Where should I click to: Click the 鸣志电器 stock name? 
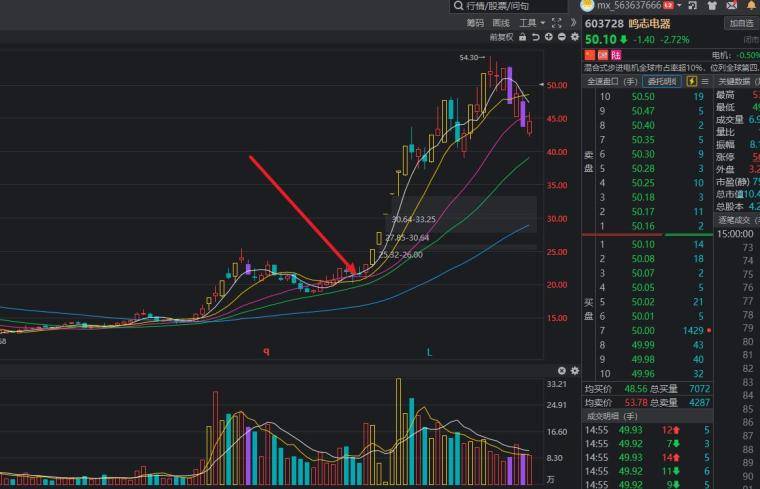click(x=649, y=23)
